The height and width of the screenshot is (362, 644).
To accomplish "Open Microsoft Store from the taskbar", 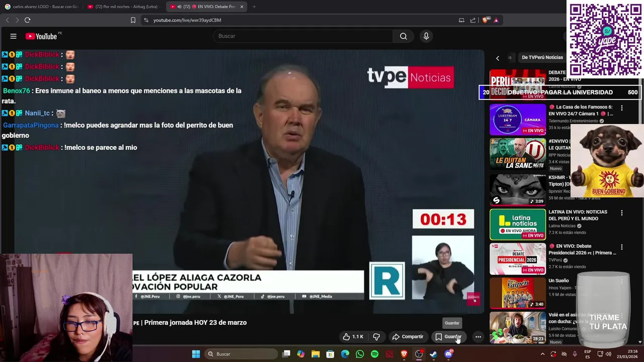I will [x=330, y=354].
